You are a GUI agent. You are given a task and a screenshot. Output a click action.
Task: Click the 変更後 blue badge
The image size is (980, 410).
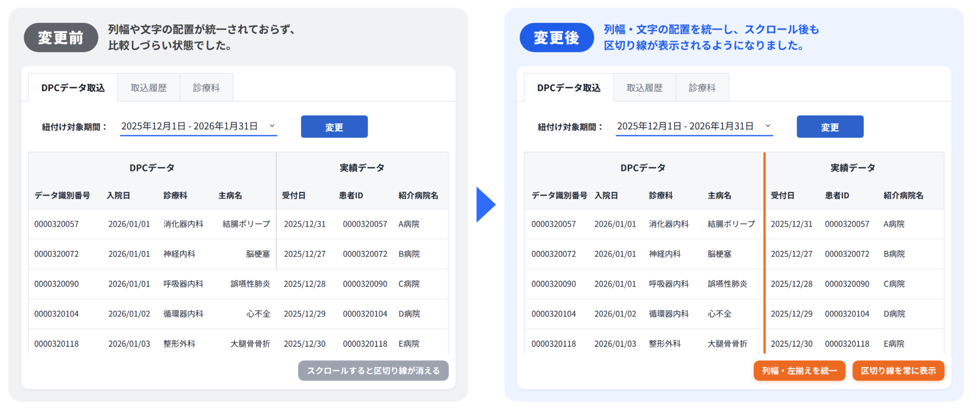click(x=556, y=37)
